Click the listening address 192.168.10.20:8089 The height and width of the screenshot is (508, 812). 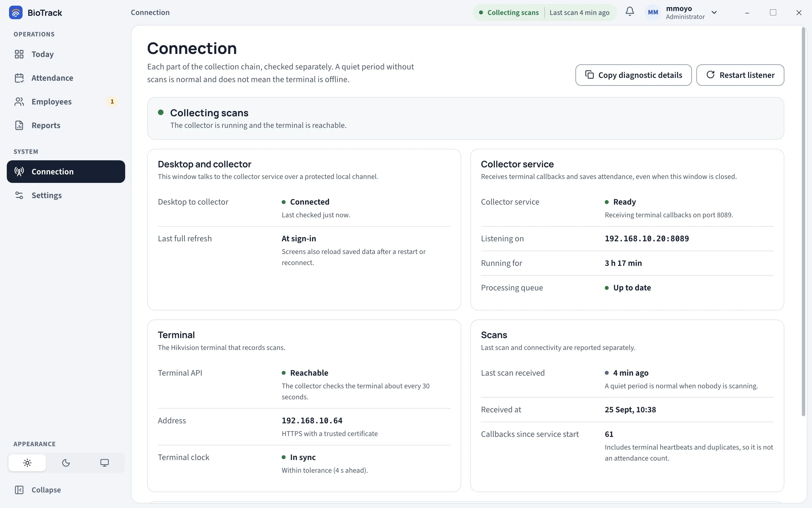tap(646, 238)
